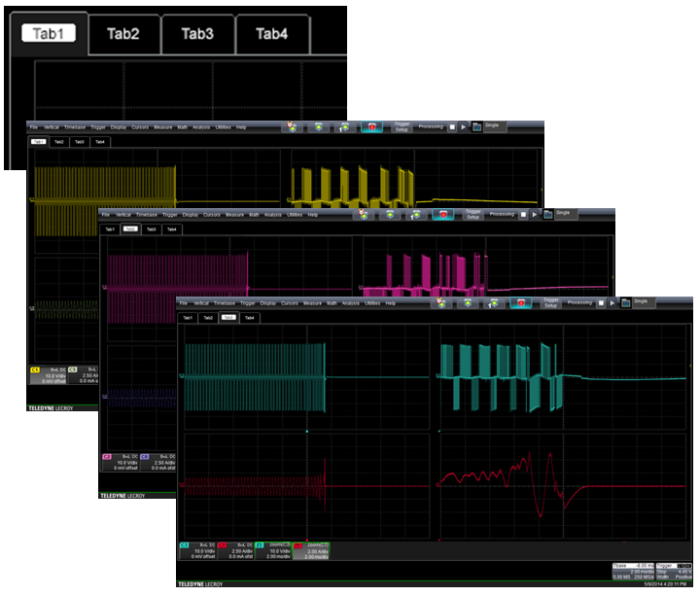
Task: Click the red toolbar icon in the front window
Action: 521,302
